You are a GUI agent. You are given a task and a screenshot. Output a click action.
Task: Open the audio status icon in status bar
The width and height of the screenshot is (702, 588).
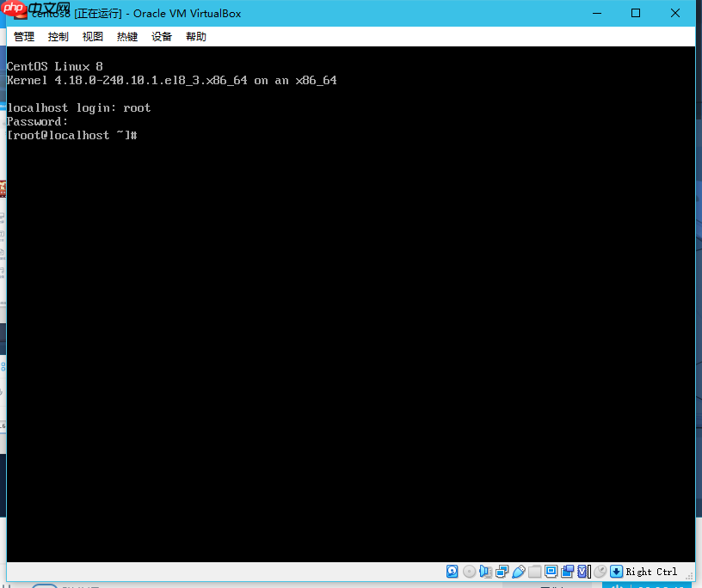486,571
